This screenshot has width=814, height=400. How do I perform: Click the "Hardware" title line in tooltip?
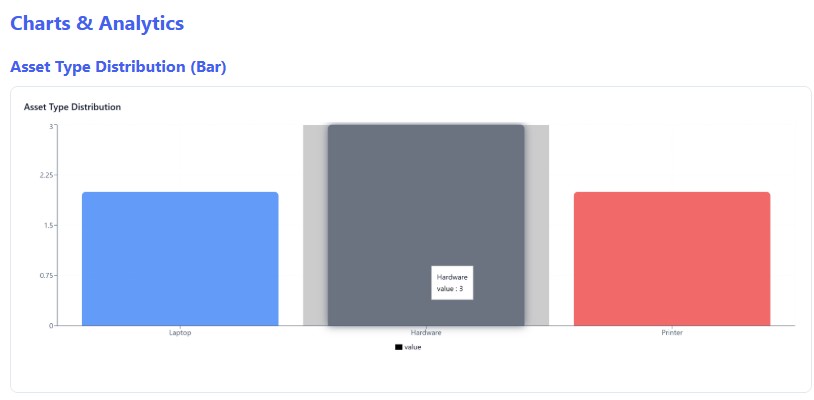[x=452, y=276]
